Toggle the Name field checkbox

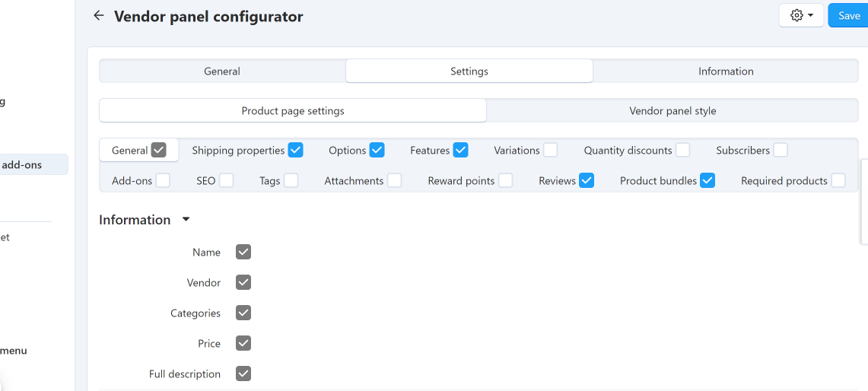[243, 252]
